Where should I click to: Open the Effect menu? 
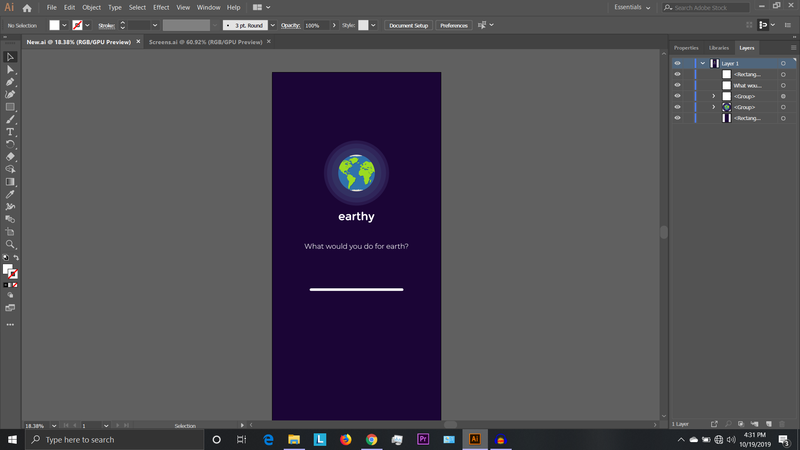coord(161,7)
